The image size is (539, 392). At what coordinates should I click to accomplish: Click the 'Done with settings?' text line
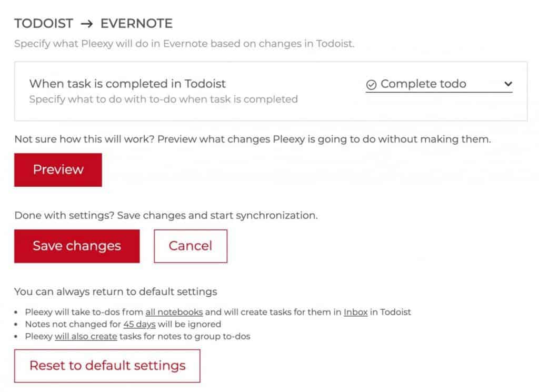tap(166, 215)
